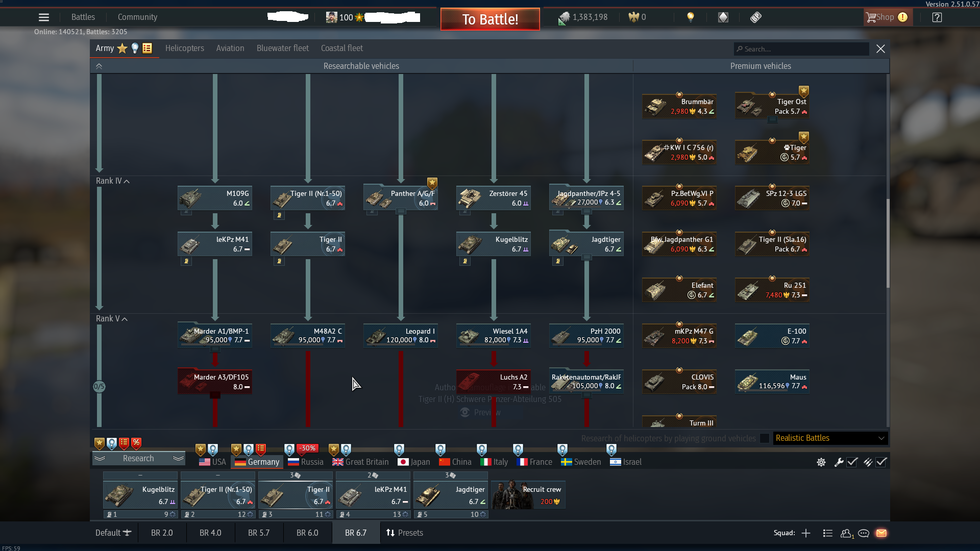Open vehicle modifications with the wrench icon
Image resolution: width=980 pixels, height=551 pixels.
coord(840,462)
